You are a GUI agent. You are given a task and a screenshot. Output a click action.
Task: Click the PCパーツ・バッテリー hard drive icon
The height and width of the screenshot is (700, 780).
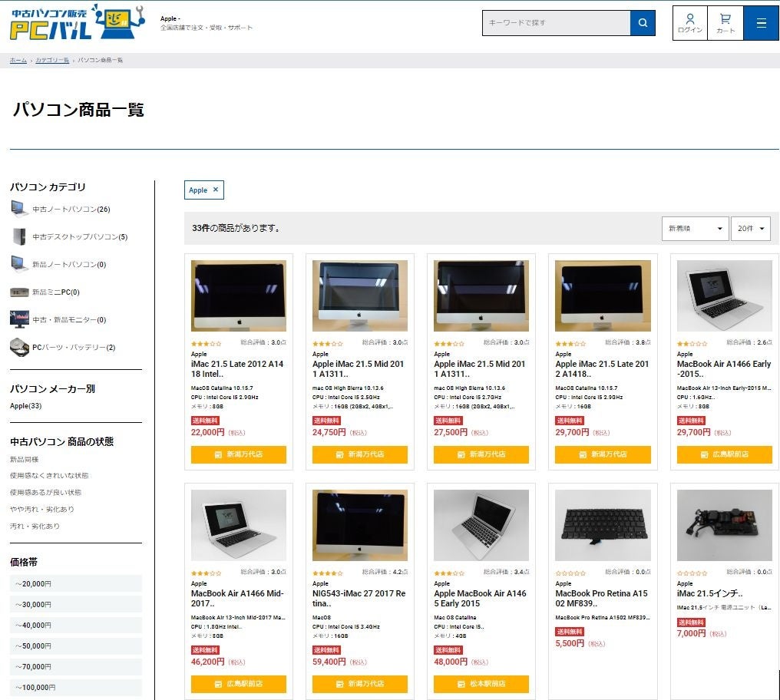point(19,347)
